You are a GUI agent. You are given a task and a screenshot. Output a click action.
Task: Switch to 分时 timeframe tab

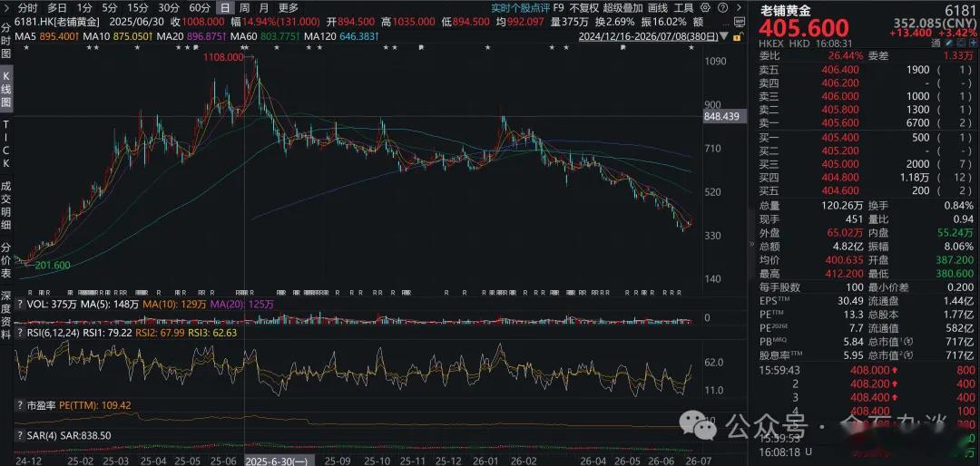(27, 7)
